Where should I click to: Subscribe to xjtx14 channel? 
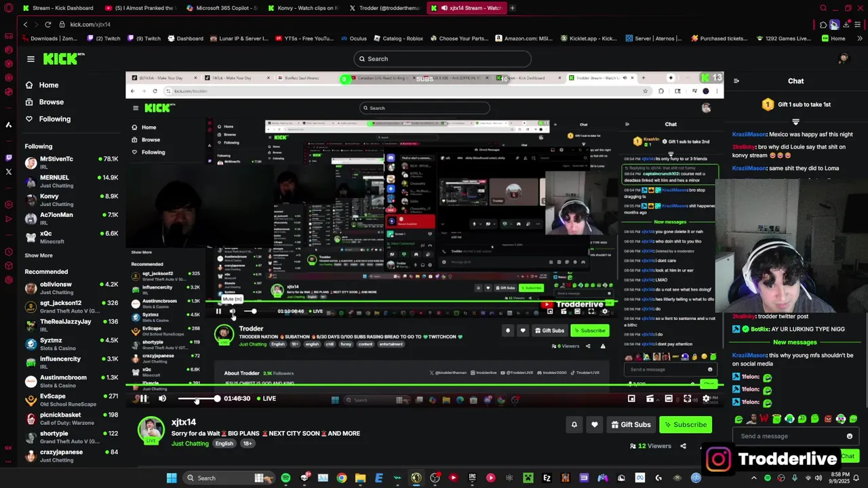(x=685, y=424)
